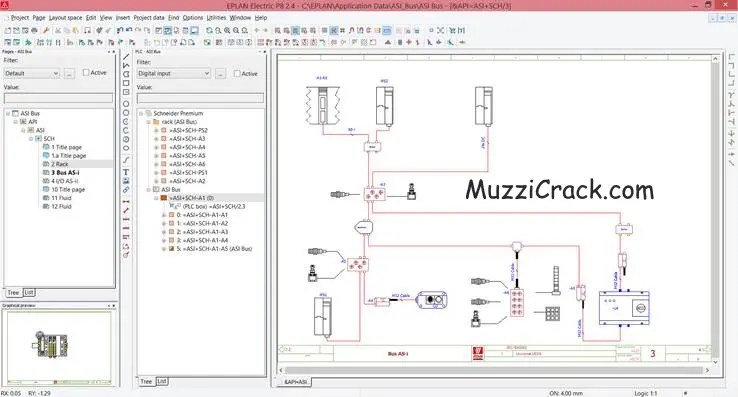The image size is (738, 397).
Task: Enable Active checkbox in PLC panel
Action: [x=237, y=73]
